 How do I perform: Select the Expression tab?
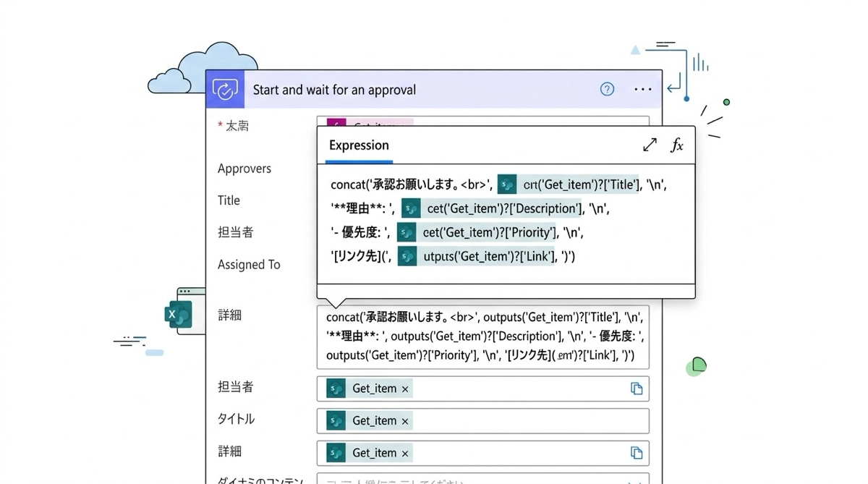tap(359, 145)
